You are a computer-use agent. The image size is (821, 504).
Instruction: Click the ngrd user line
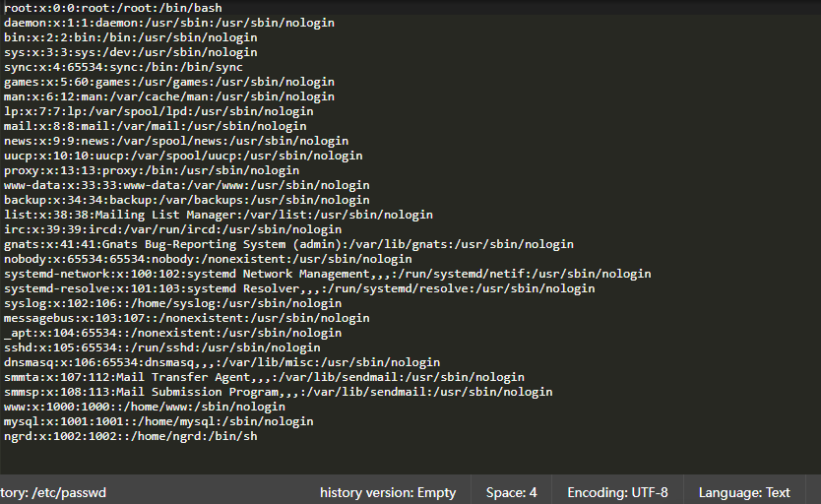[130, 436]
